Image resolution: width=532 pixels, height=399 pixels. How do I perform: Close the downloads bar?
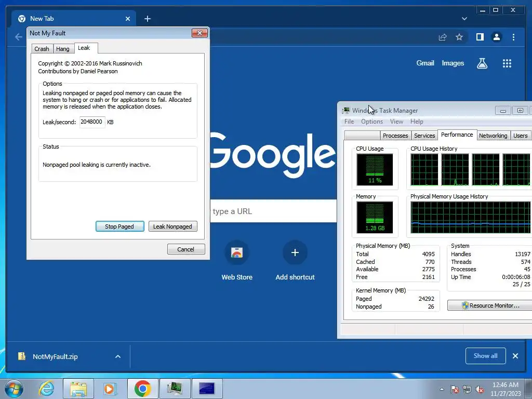pos(515,355)
